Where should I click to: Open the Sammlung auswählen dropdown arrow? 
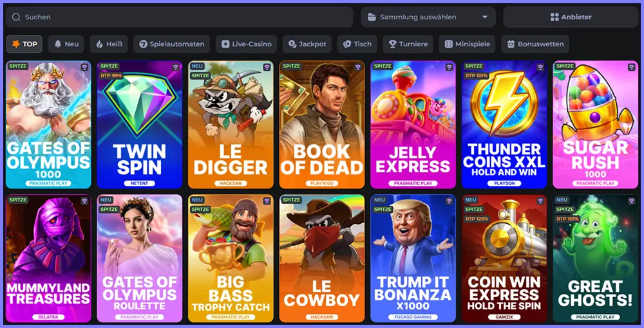(485, 17)
